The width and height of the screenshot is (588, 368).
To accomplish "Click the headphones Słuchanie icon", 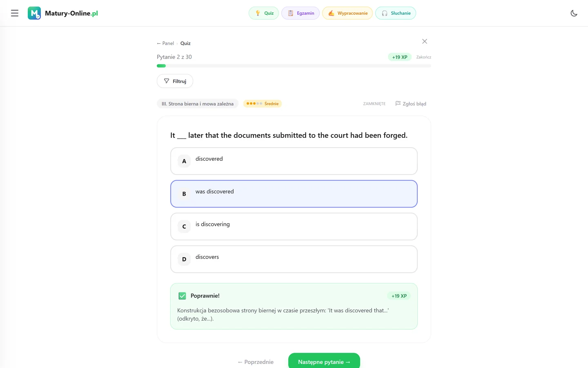I will [x=385, y=13].
